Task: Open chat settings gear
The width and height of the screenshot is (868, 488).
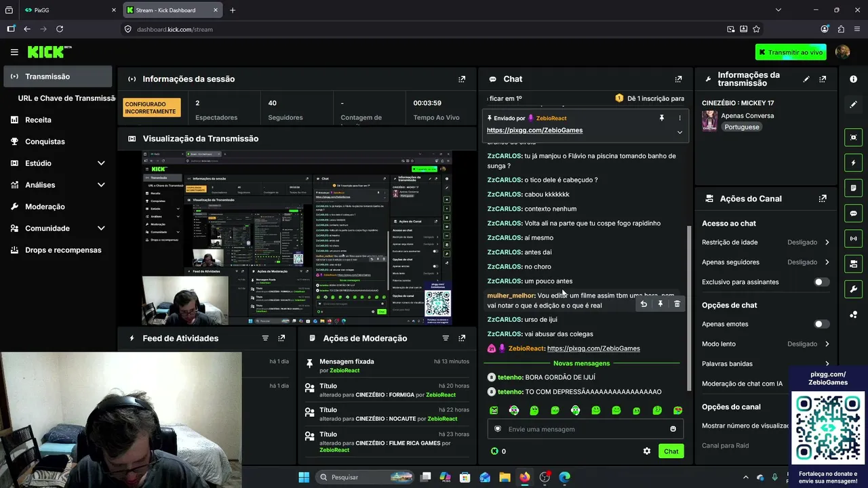Action: [x=647, y=451]
